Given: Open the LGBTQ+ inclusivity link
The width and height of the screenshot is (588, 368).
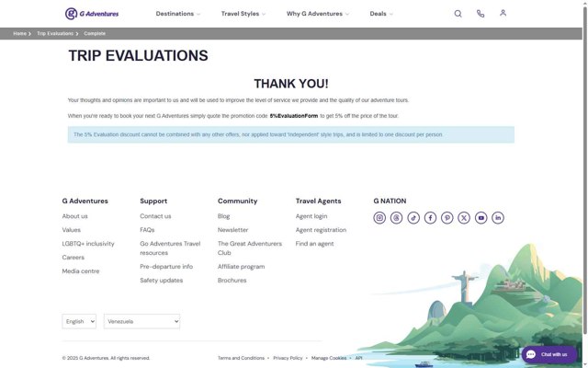Looking at the screenshot, I should (x=88, y=244).
